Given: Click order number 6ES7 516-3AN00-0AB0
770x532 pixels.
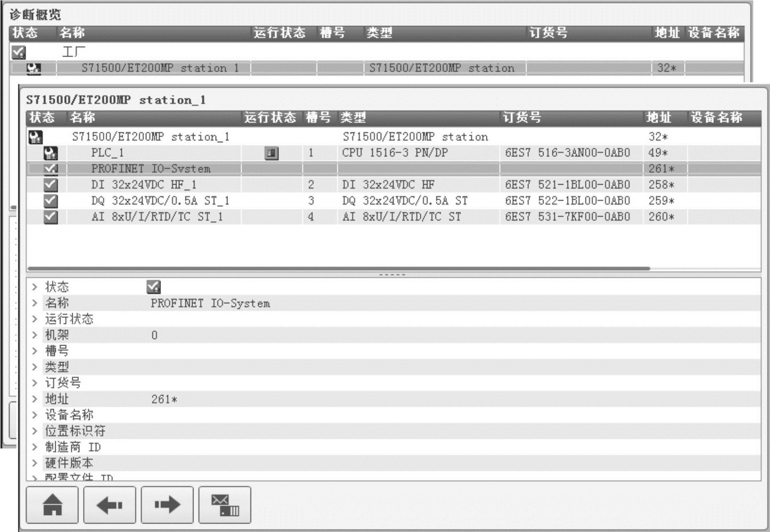Looking at the screenshot, I should (x=568, y=153).
